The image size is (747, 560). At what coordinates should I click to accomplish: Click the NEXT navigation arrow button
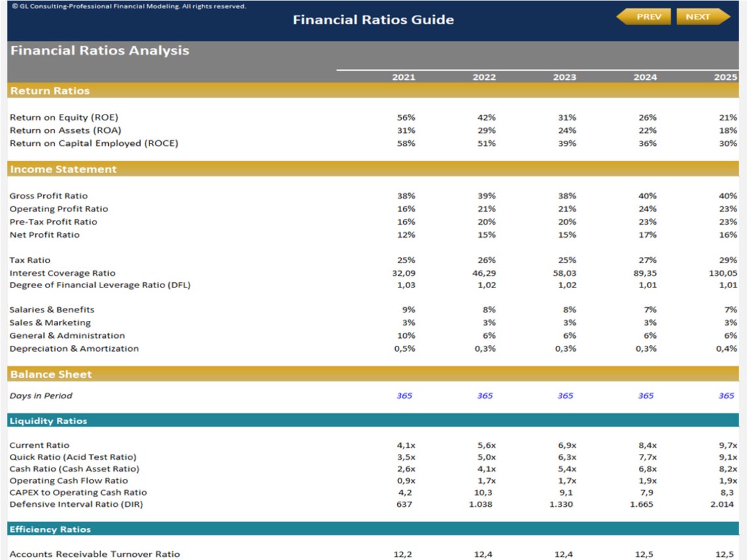[x=701, y=17]
